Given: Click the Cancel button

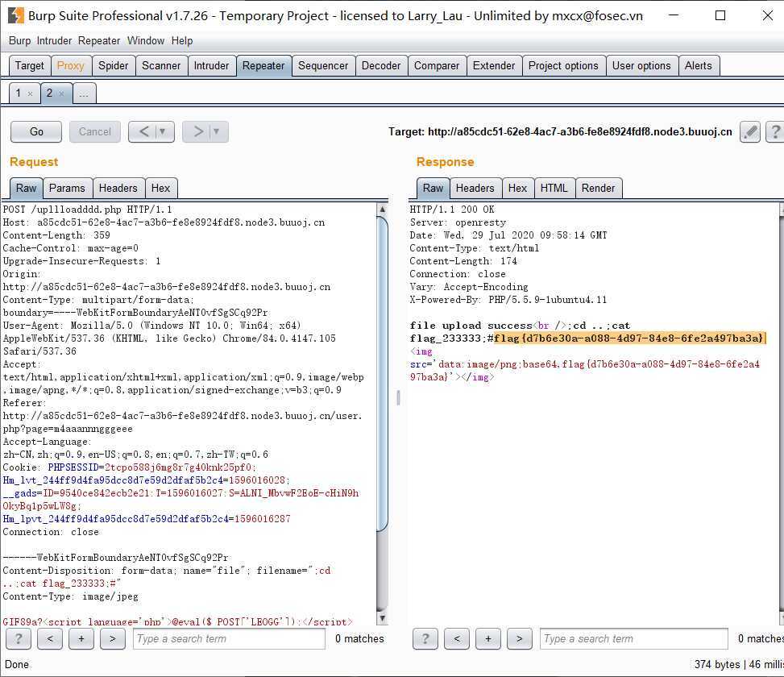Looking at the screenshot, I should [x=95, y=132].
